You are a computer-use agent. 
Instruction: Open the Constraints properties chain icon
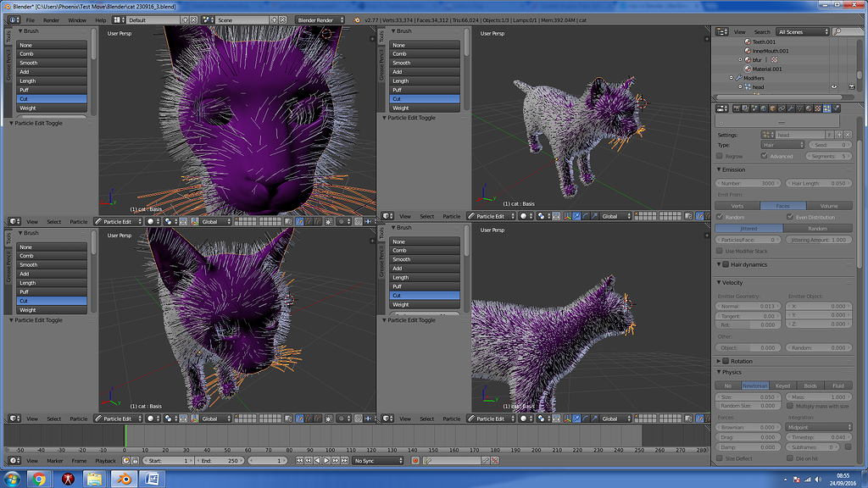(x=782, y=108)
